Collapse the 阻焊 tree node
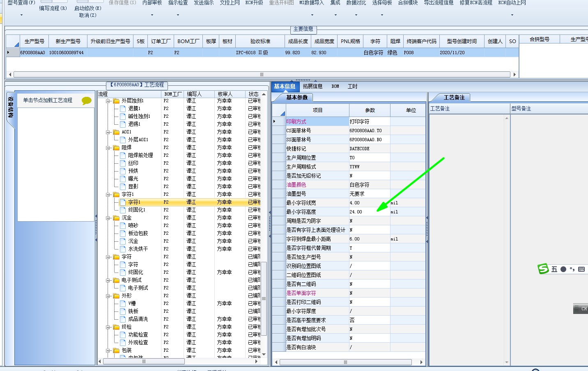This screenshot has height=371, width=588. point(108,148)
